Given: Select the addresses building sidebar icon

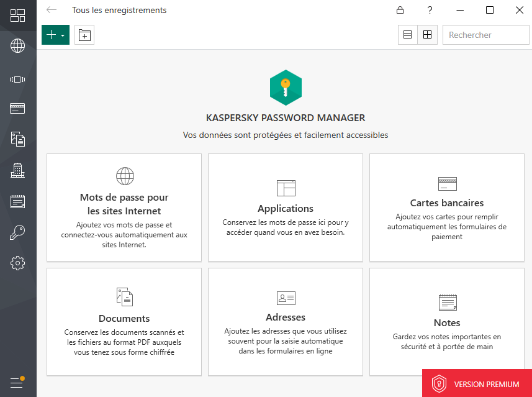Looking at the screenshot, I should [17, 170].
